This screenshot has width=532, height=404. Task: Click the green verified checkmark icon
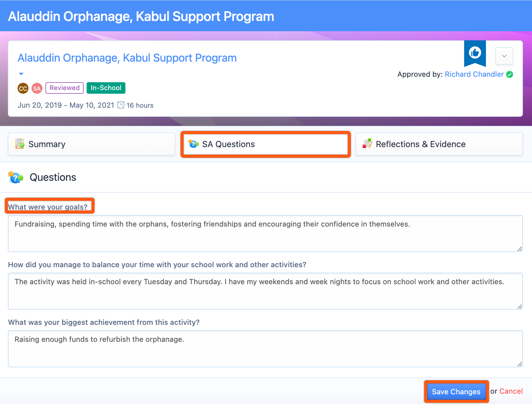point(510,74)
